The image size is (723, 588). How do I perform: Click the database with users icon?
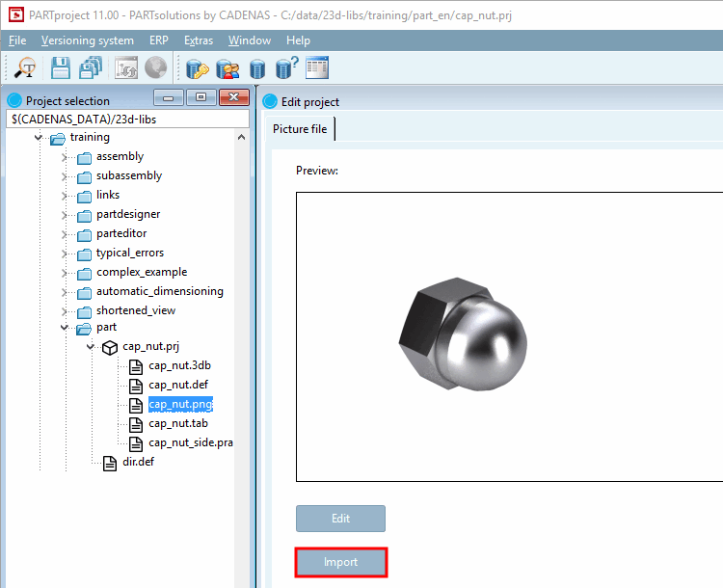tap(228, 68)
